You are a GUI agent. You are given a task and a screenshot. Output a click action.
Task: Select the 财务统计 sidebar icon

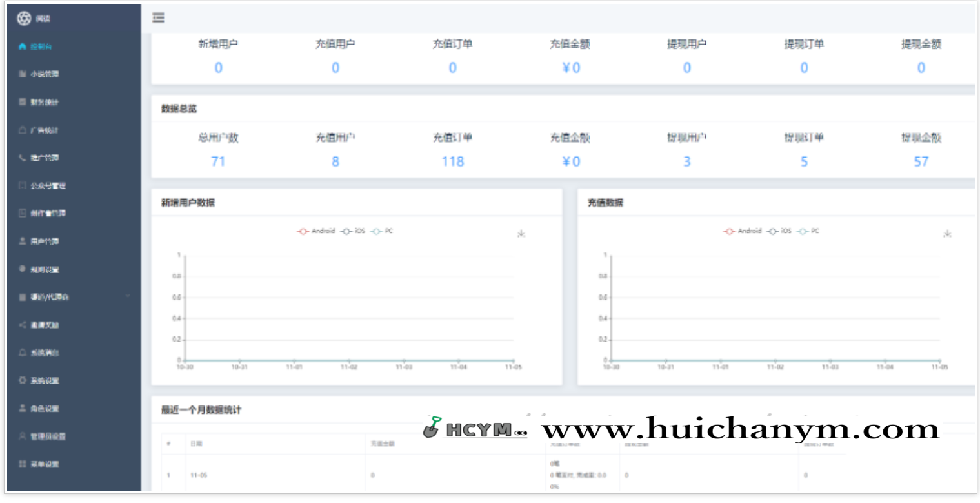coord(22,101)
